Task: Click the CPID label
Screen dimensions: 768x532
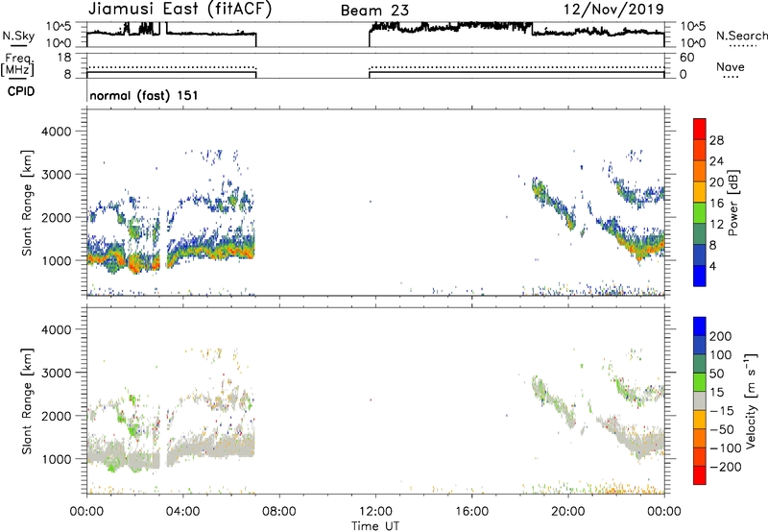Action: pos(21,91)
